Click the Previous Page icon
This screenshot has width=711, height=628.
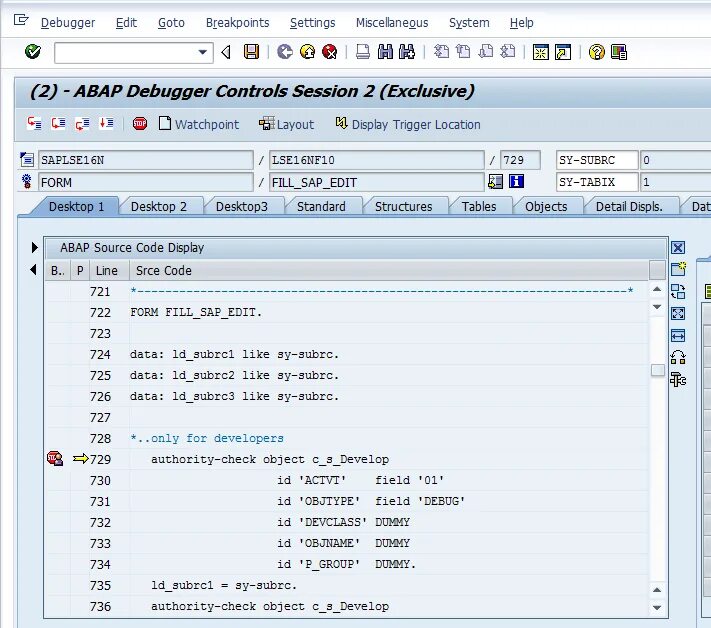pos(463,52)
